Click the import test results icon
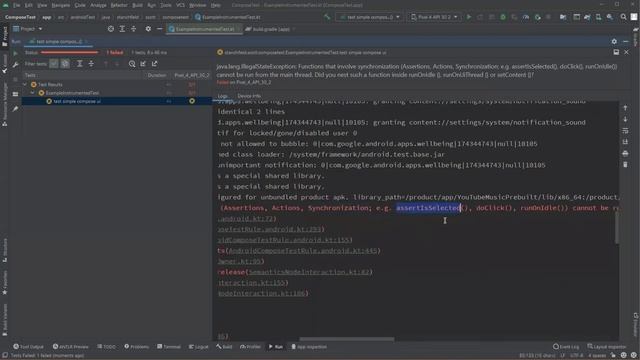 coord(143,64)
